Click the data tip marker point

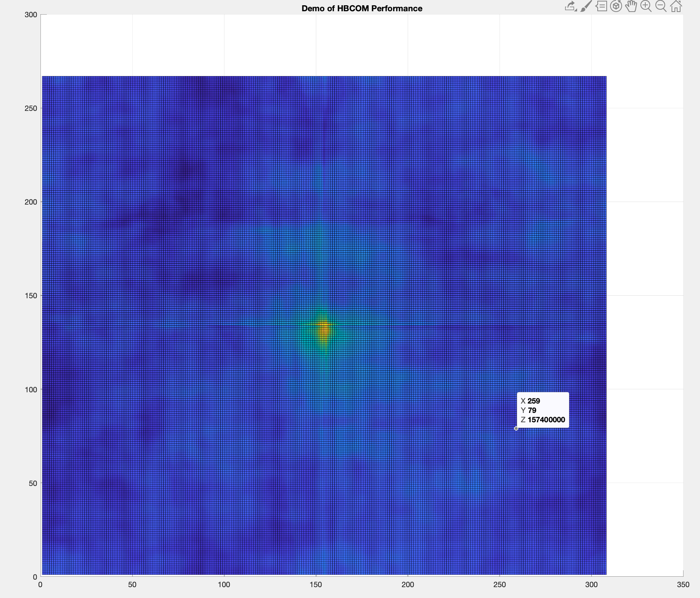tap(516, 428)
